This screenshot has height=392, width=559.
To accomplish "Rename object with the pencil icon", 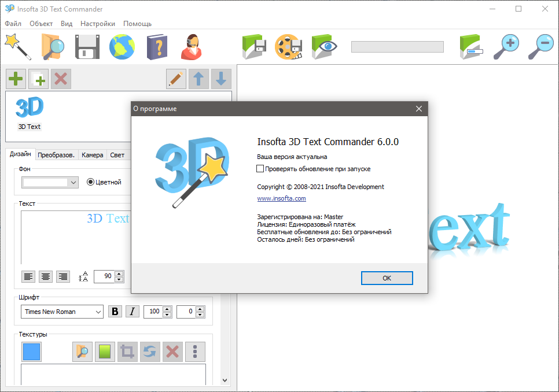I will (x=176, y=79).
